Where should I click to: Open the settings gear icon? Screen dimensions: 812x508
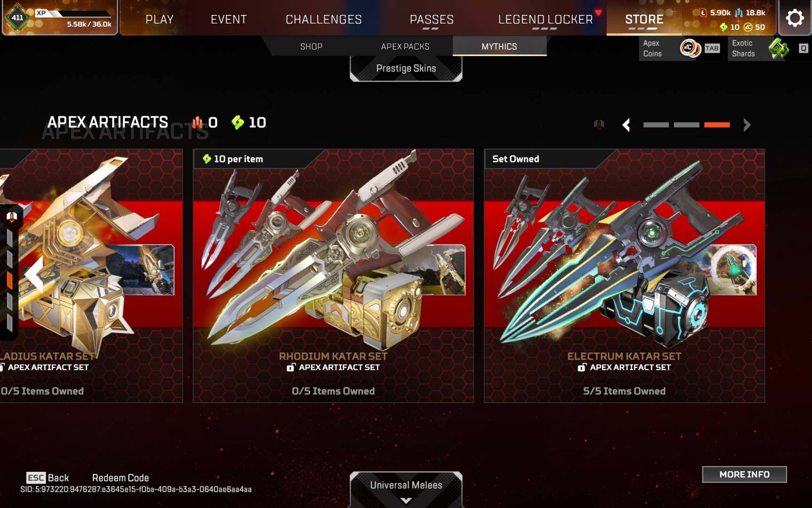[795, 18]
